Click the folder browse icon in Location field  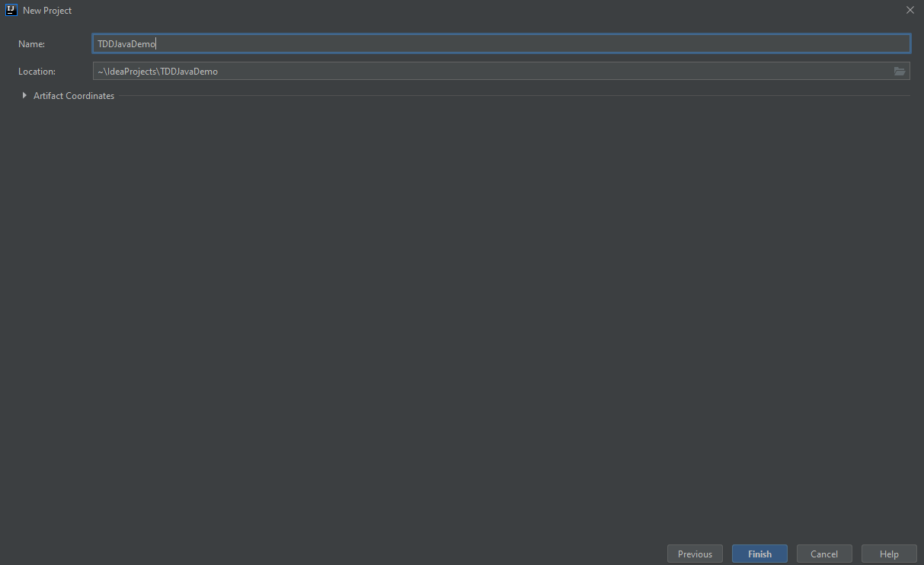coord(900,72)
